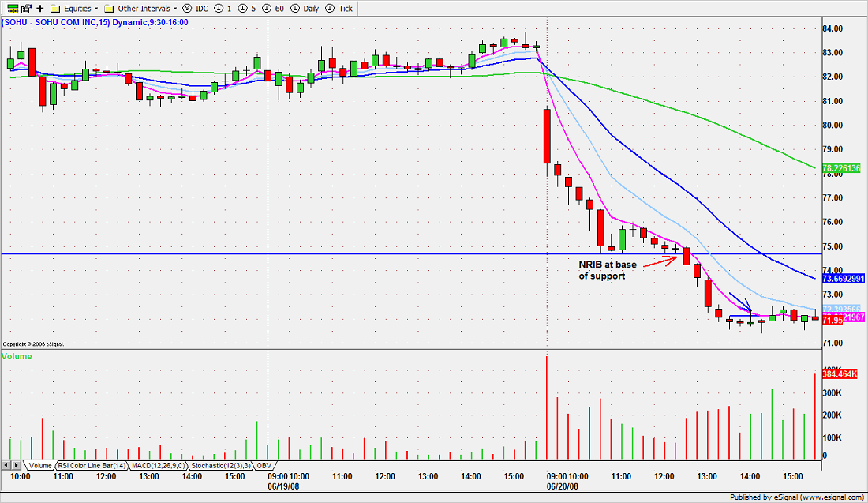Click the Equities folder icon
868x503 pixels.
tap(54, 9)
